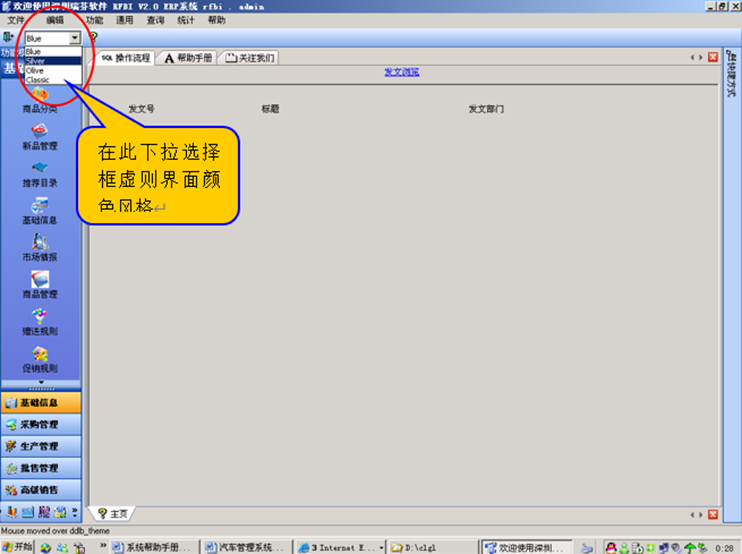Screen dimensions: 742x554
Task: Click the Windows 开始 start button
Action: (18, 546)
